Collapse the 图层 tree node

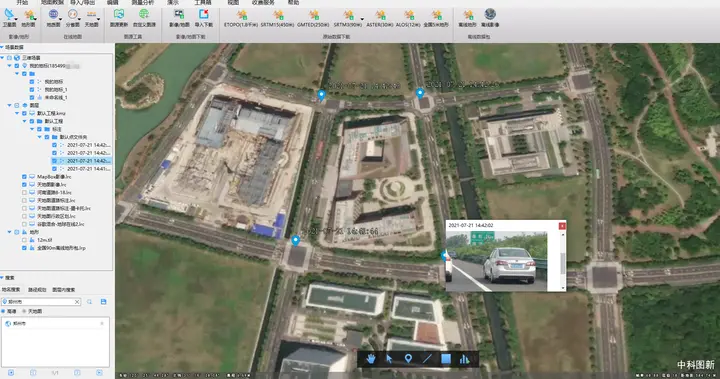coord(9,105)
